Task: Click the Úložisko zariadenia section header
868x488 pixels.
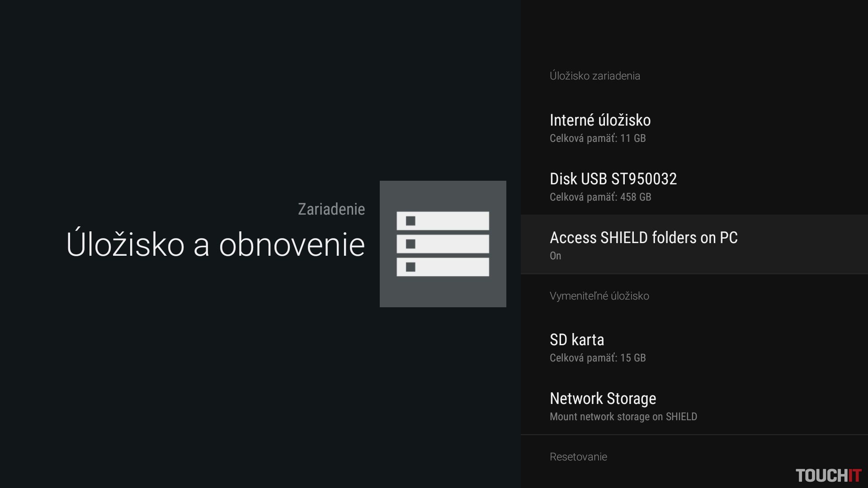Action: [594, 76]
